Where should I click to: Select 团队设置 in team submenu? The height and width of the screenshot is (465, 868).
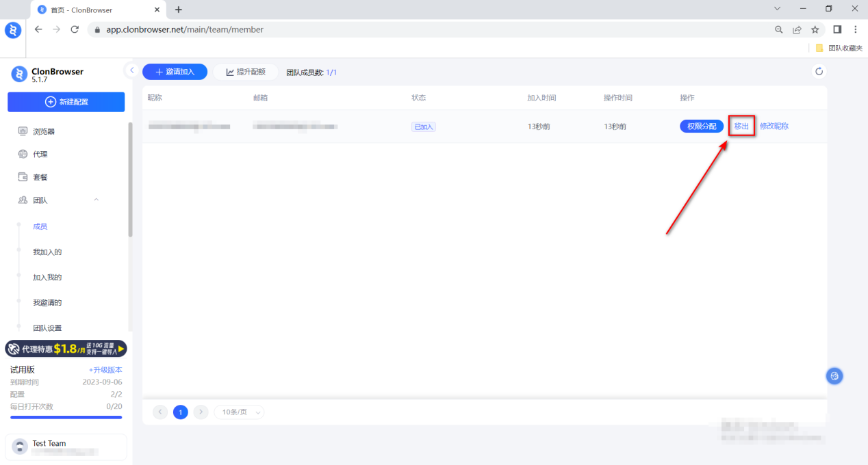[x=47, y=328]
